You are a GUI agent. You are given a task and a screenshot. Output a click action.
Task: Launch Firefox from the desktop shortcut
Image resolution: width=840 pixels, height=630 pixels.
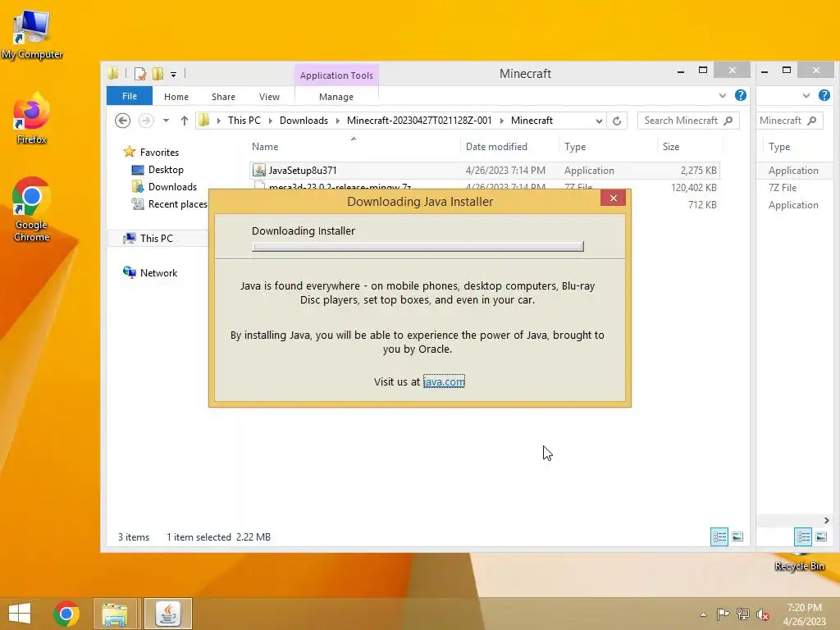coord(32,119)
